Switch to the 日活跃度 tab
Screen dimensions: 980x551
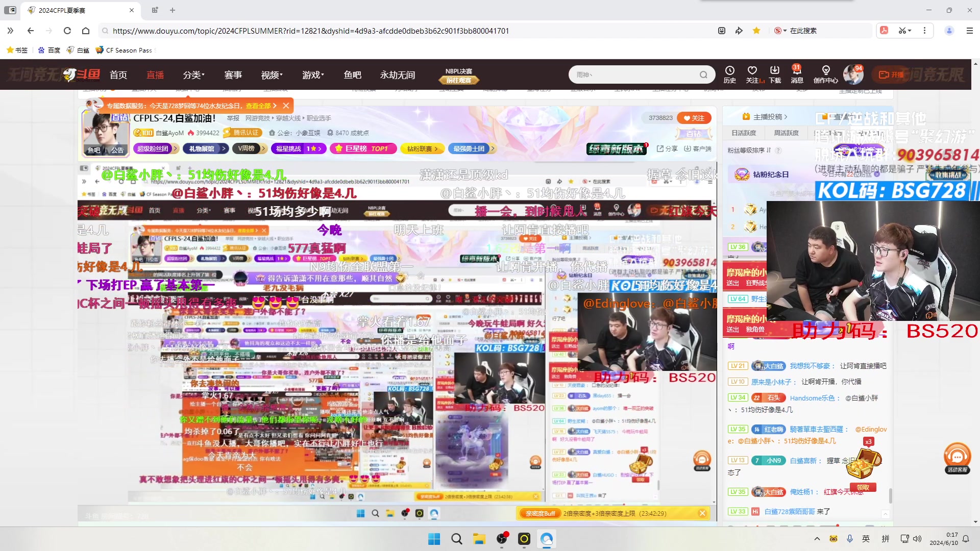(x=744, y=133)
